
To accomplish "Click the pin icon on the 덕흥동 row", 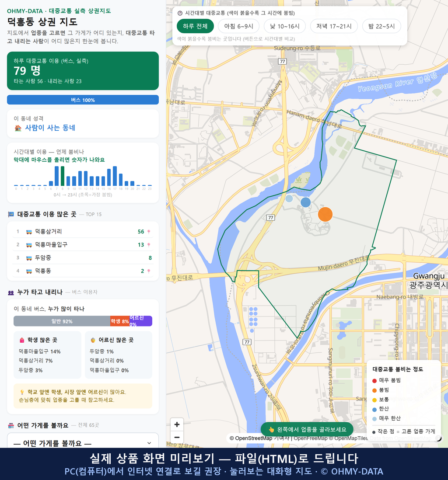I will [x=149, y=271].
